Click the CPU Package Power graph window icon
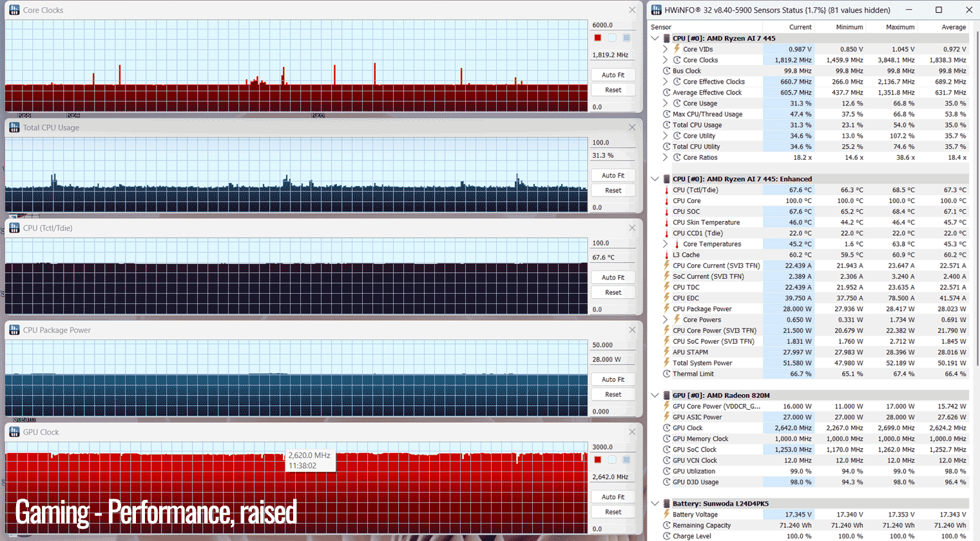980x541 pixels. pos(14,330)
